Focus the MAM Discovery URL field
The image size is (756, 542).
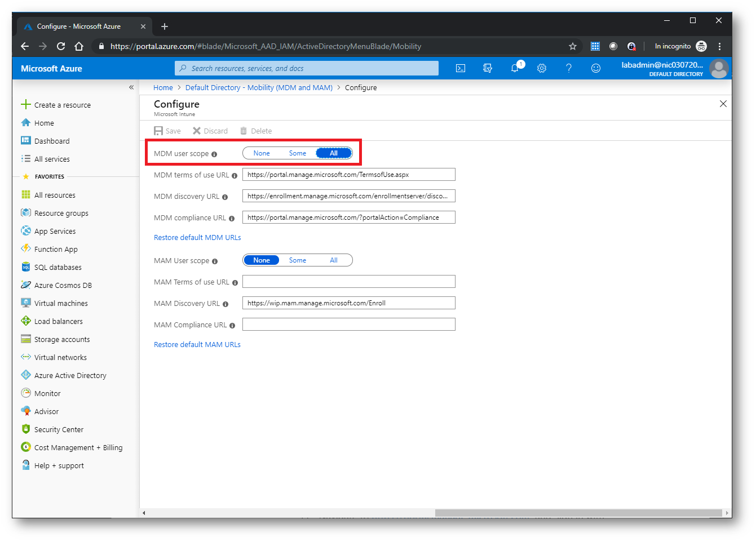coord(349,303)
